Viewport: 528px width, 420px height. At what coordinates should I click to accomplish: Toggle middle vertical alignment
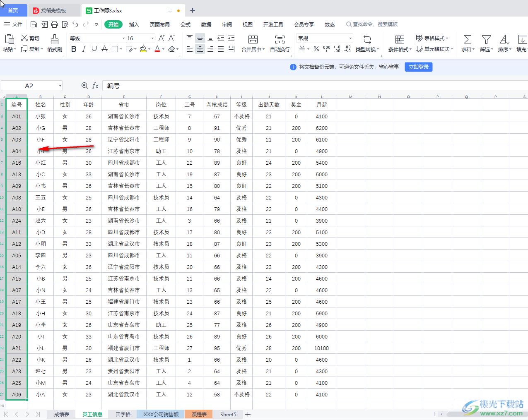[x=200, y=38]
